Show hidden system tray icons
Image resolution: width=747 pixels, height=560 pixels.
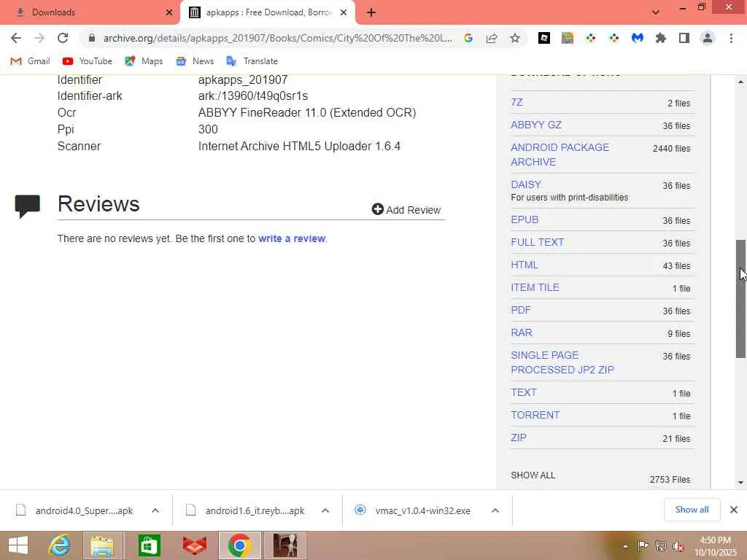(x=625, y=546)
